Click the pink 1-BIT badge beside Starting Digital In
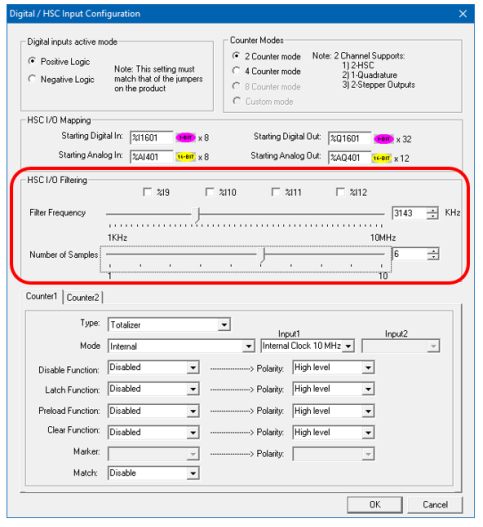The image size is (483, 527). [186, 138]
